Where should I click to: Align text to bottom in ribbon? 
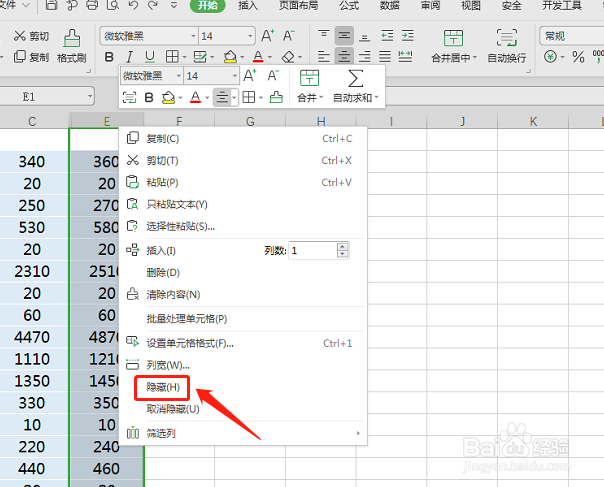tap(364, 36)
